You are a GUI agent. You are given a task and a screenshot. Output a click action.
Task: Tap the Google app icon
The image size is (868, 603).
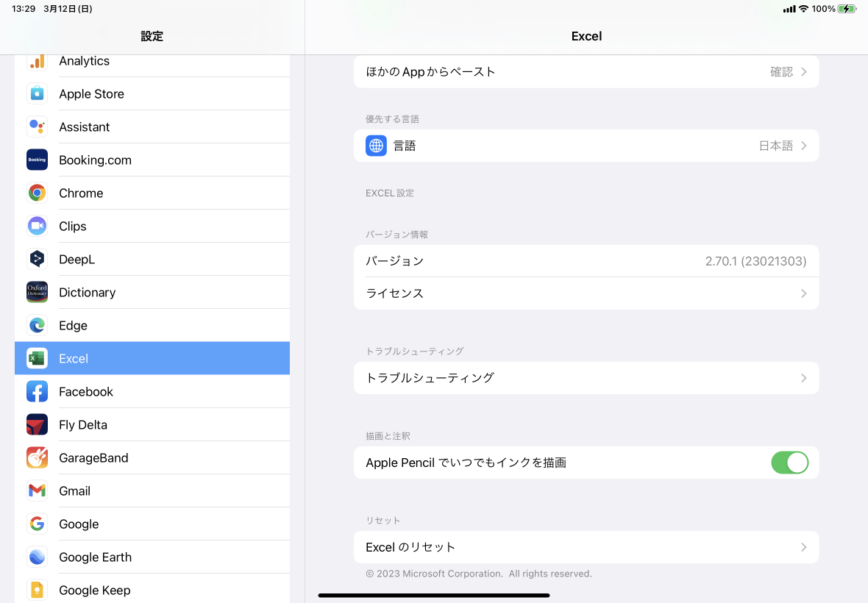coord(37,524)
